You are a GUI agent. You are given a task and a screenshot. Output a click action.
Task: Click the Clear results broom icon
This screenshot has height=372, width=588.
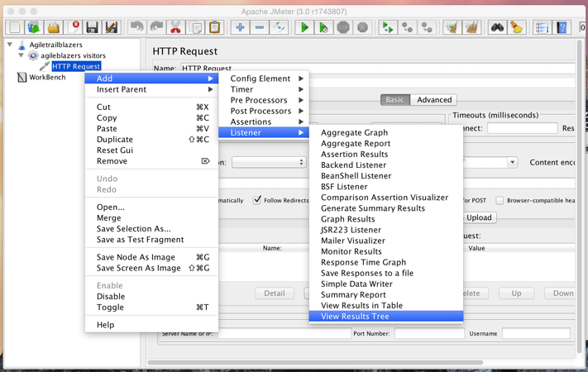(x=452, y=27)
